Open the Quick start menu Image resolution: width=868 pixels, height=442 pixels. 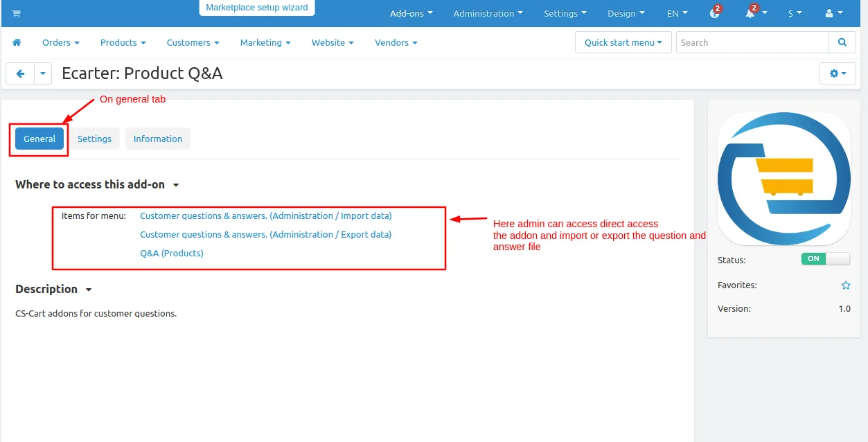[x=623, y=42]
